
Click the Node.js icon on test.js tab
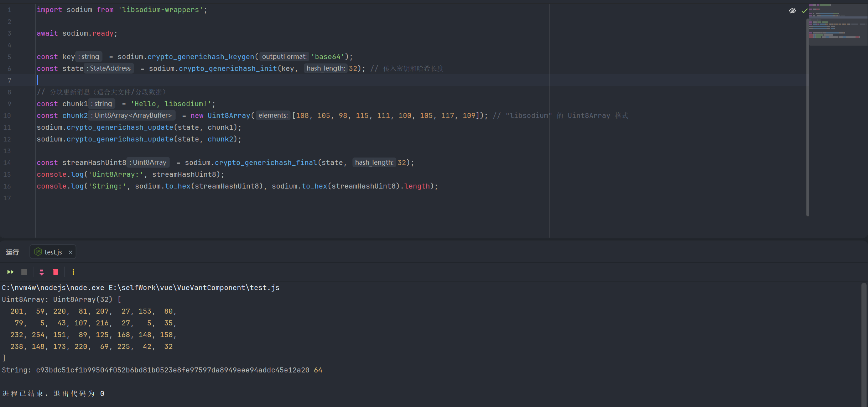pyautogui.click(x=38, y=252)
